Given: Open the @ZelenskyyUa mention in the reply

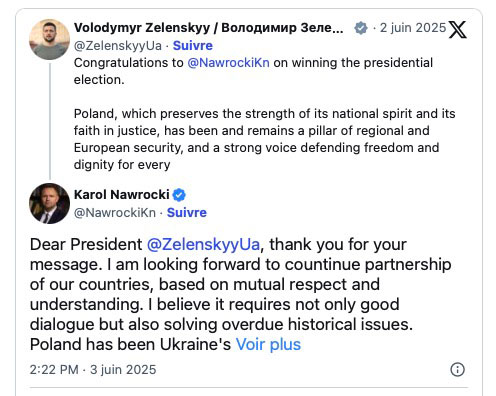Looking at the screenshot, I should pyautogui.click(x=203, y=244).
